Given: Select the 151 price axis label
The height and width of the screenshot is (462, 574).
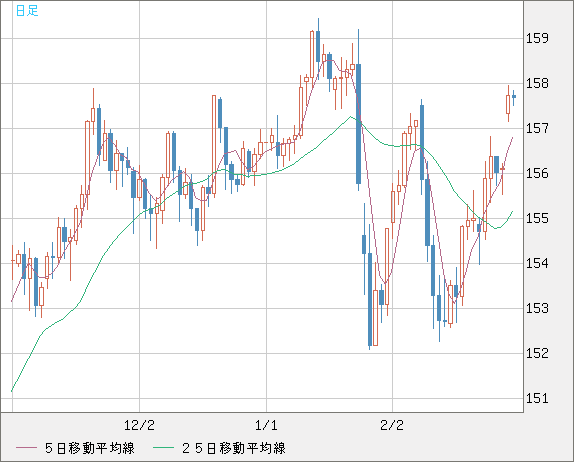Looking at the screenshot, I should tap(537, 398).
